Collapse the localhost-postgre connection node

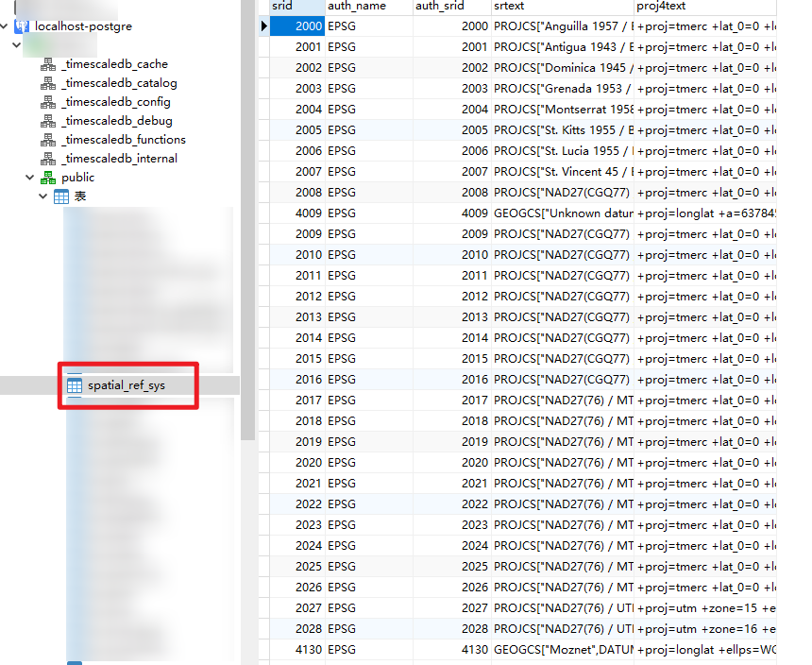pos(7,26)
